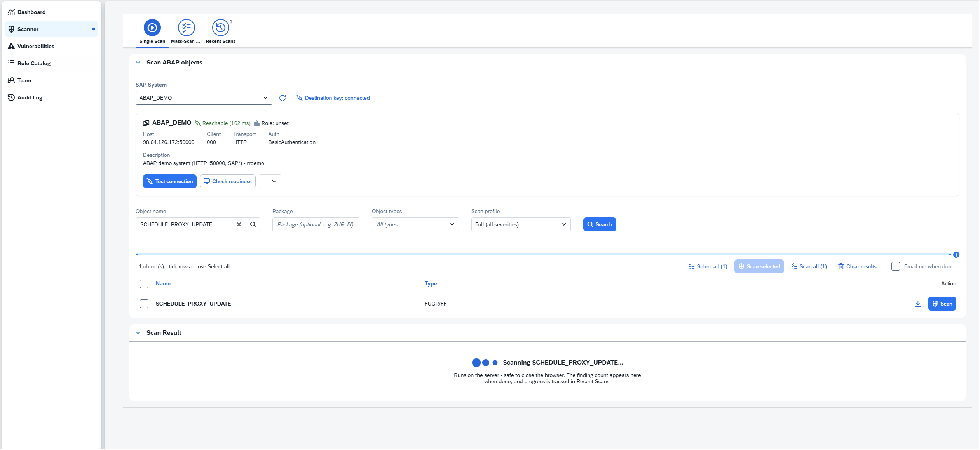Switch to the Mass-Scan tab
This screenshot has width=980, height=450.
[186, 31]
